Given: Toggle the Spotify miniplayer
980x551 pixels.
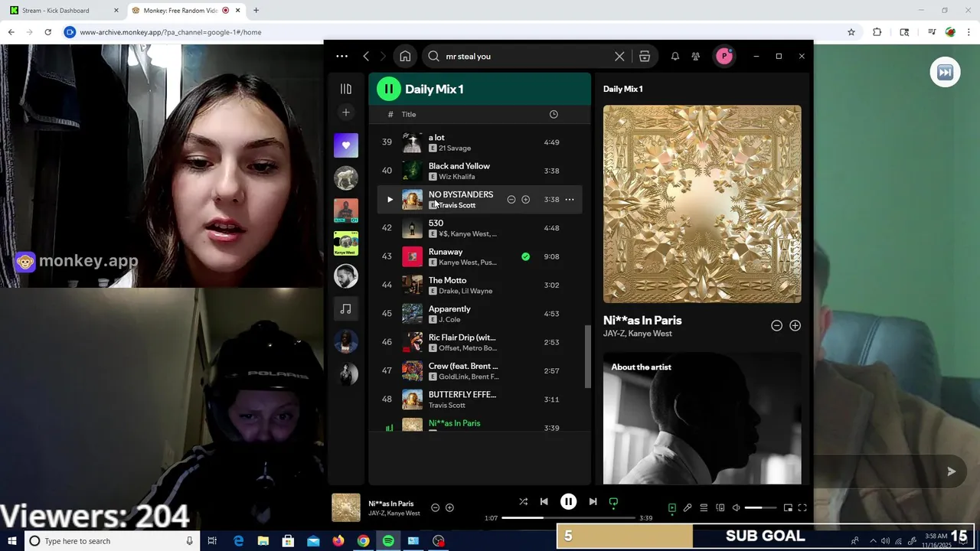Looking at the screenshot, I should click(788, 507).
